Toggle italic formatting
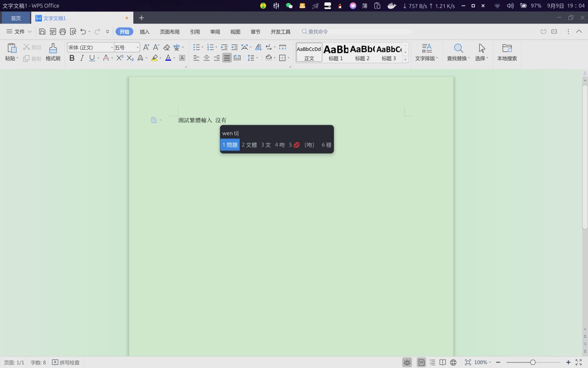 [x=82, y=58]
